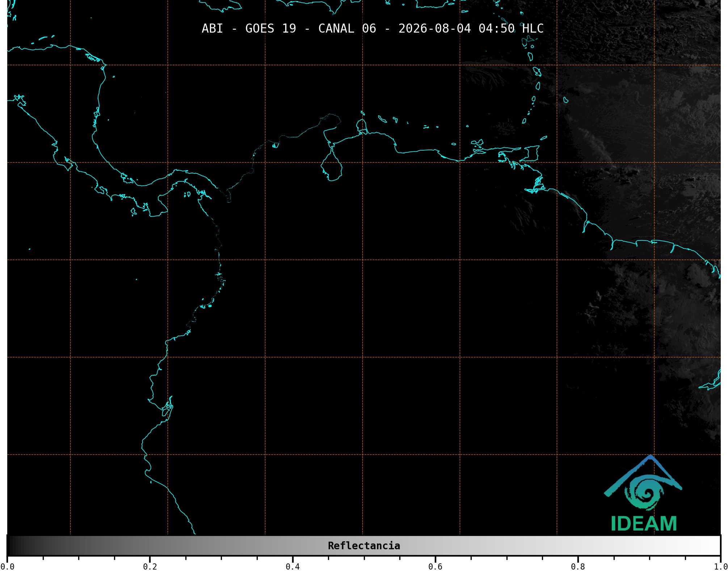728x571 pixels.
Task: Click the image title text 'ABI - GOES 19 - CANAL 06'
Action: coord(289,29)
